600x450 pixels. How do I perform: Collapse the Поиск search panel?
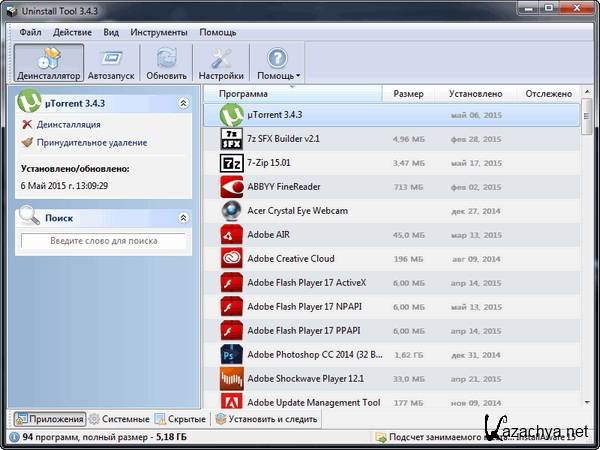pos(183,217)
